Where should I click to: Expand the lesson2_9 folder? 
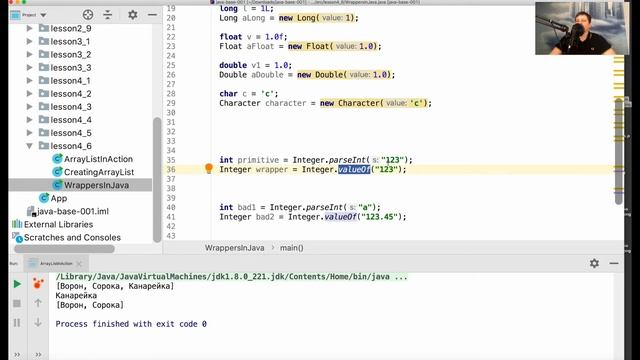pos(29,28)
